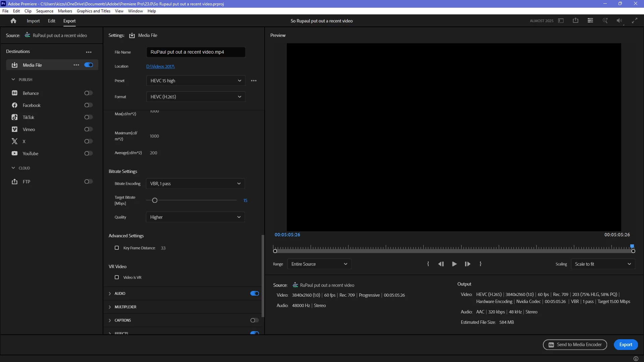Open the Preset dropdown HEVC 15 high
644x362 pixels.
tap(196, 81)
